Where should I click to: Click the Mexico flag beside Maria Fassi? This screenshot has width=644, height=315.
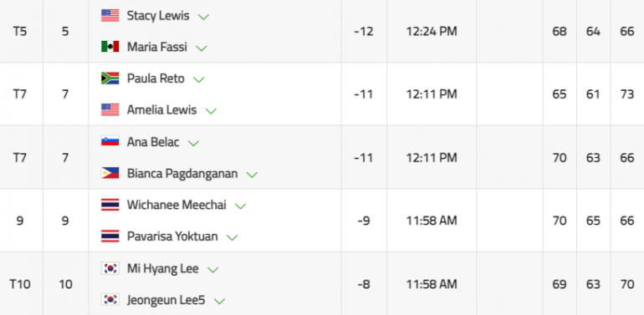coord(110,47)
